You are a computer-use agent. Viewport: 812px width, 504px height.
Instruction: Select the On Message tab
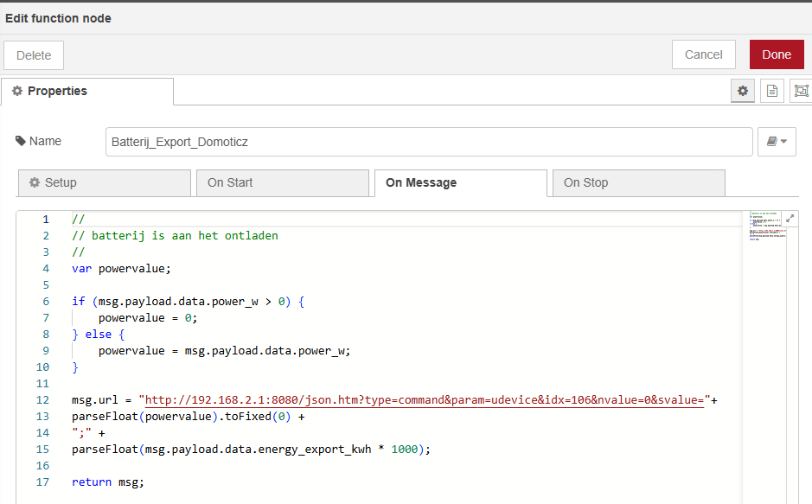tap(460, 182)
